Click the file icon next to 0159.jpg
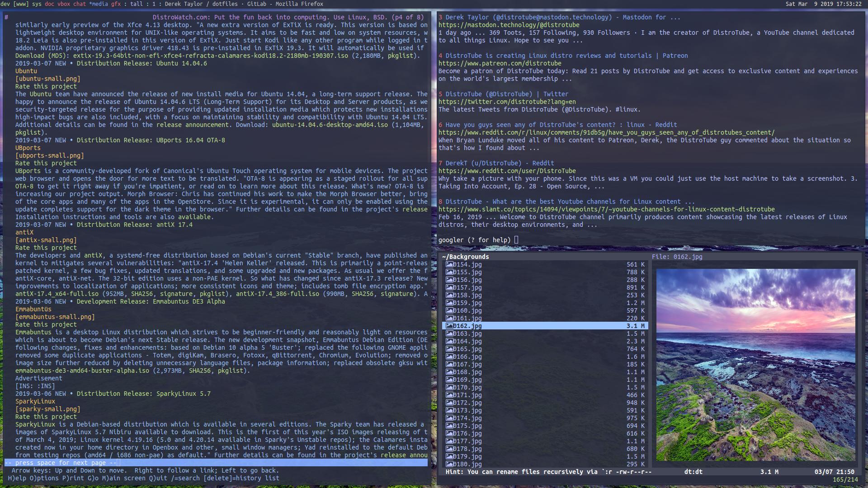868x488 pixels. [449, 303]
